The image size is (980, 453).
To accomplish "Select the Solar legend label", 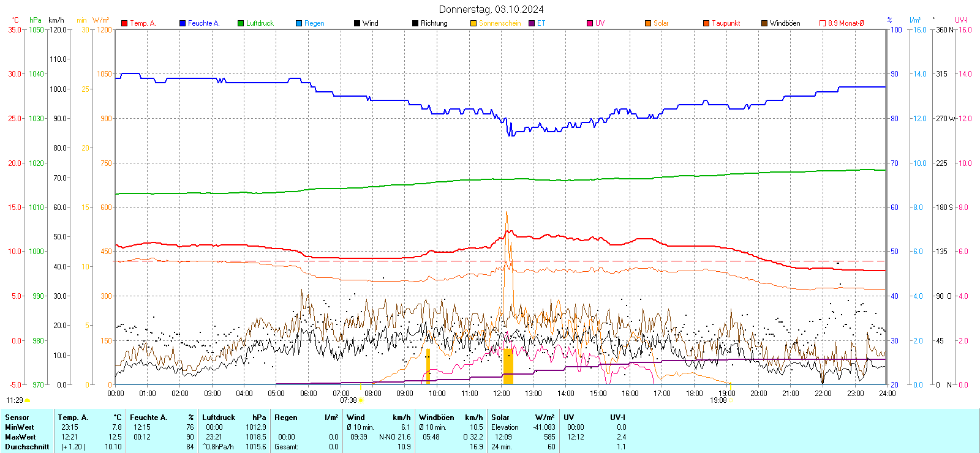I will (661, 23).
